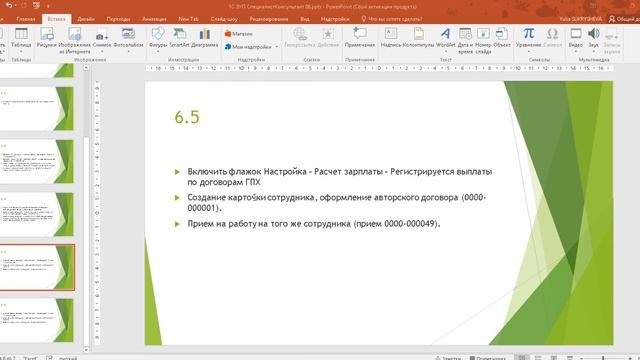Select the active Вставка tab
The height and width of the screenshot is (360, 640).
56,19
